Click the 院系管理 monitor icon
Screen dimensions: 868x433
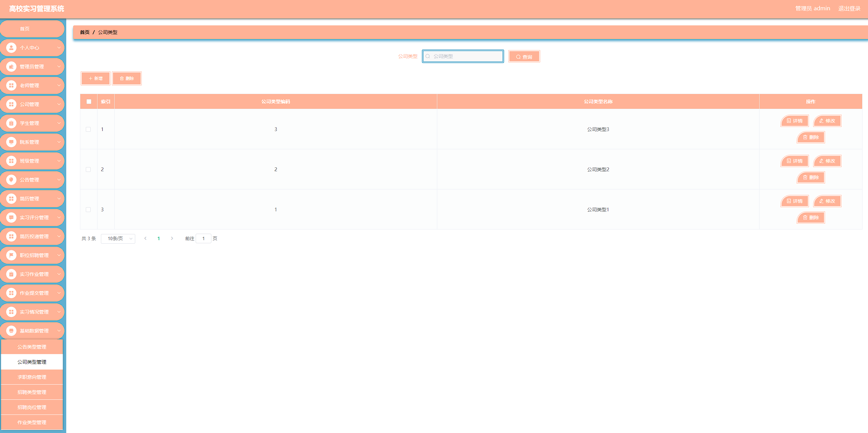pos(11,142)
